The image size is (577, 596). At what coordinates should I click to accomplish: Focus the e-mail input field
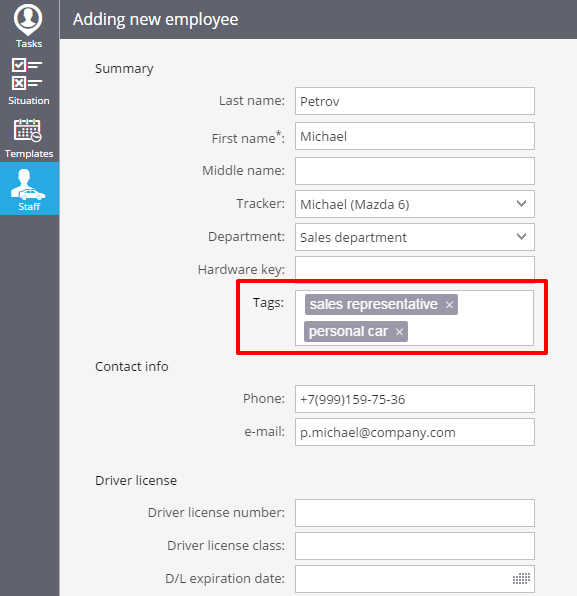415,432
